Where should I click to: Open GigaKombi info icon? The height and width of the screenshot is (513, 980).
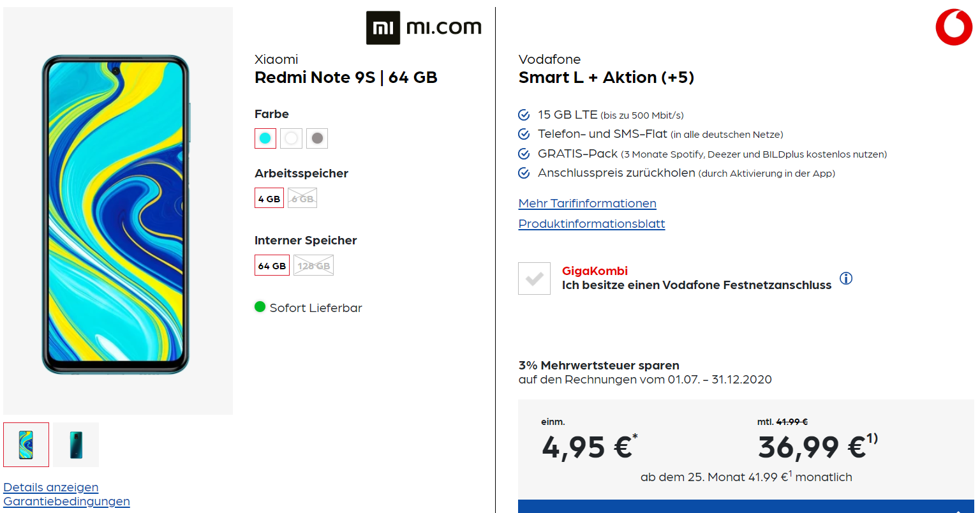pyautogui.click(x=846, y=278)
